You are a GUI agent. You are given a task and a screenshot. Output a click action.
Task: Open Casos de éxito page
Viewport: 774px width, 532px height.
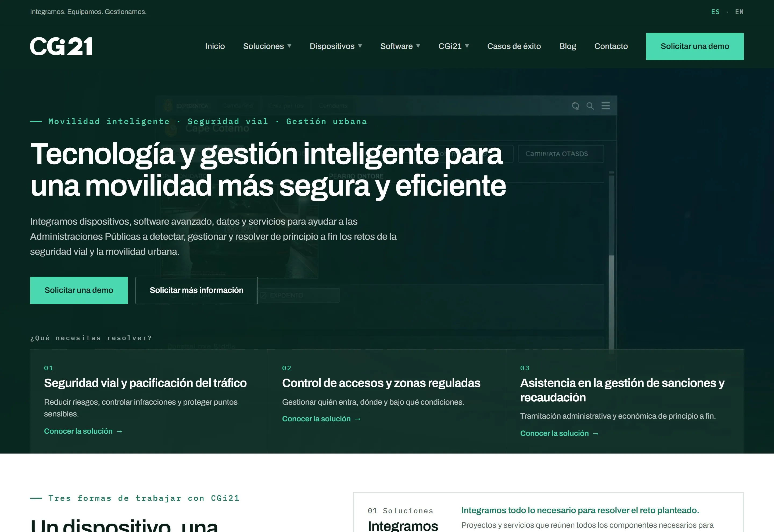[x=514, y=46]
